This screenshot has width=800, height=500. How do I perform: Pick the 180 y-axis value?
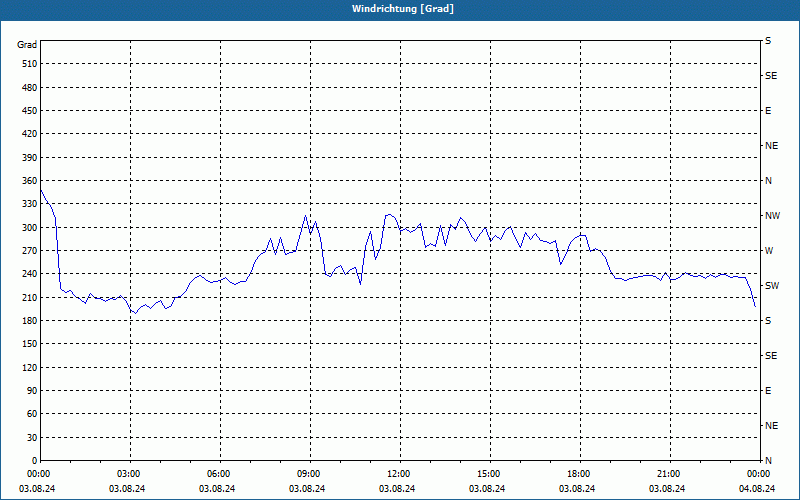coord(30,321)
